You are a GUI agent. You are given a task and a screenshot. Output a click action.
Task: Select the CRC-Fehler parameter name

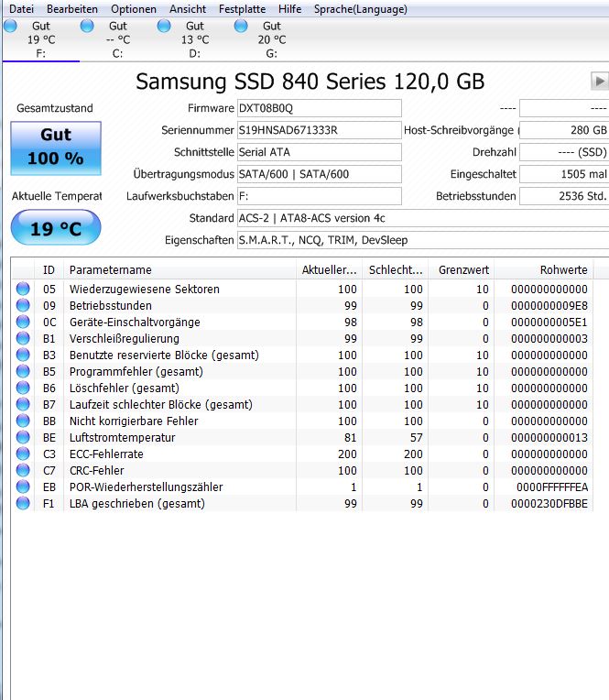point(97,471)
